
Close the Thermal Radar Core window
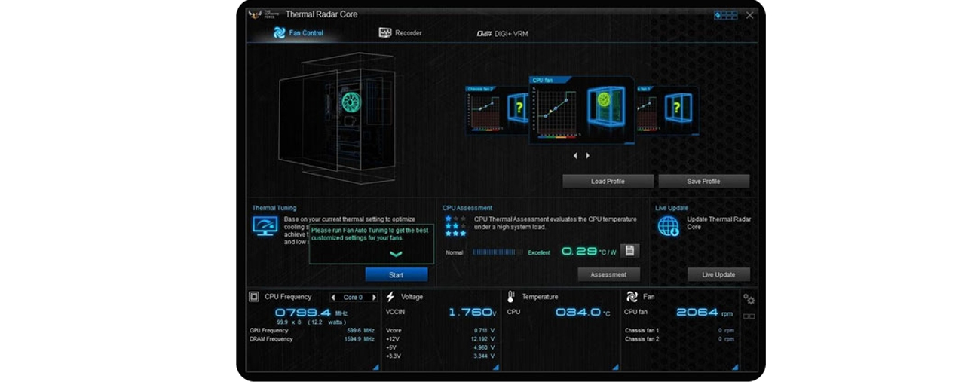click(749, 15)
